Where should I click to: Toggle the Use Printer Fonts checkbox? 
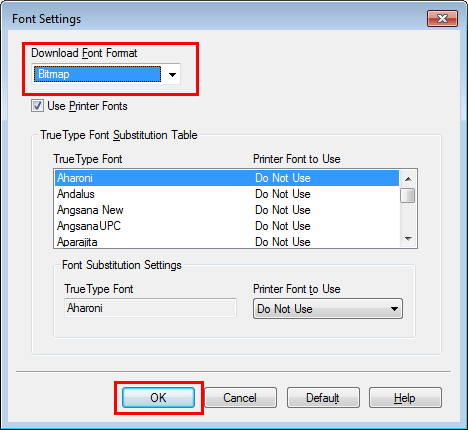click(x=37, y=106)
